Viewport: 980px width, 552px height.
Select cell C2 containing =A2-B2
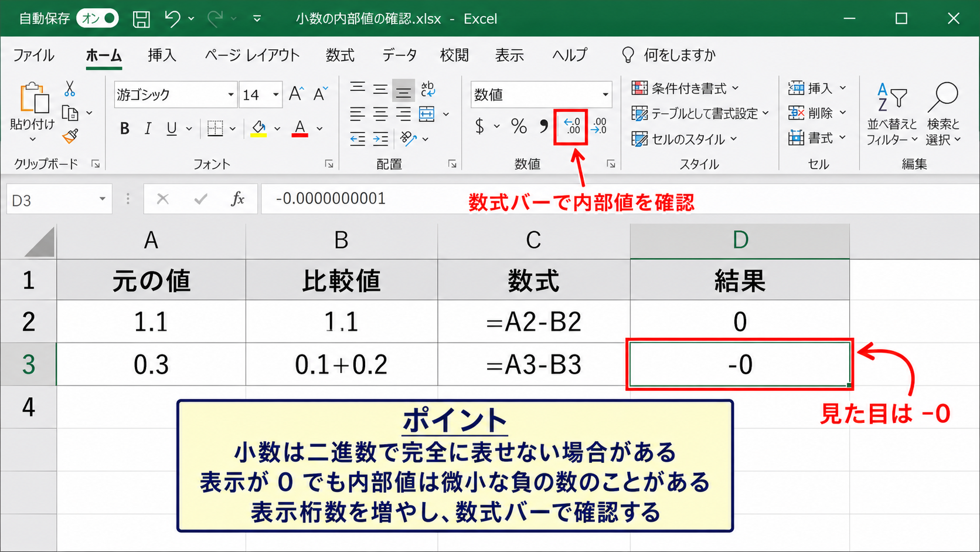coord(534,321)
